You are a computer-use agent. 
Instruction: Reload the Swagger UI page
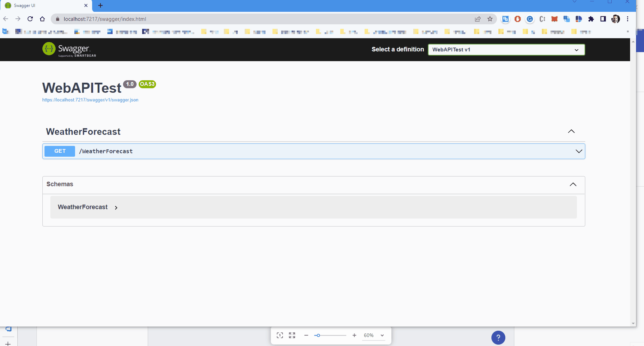[30, 19]
